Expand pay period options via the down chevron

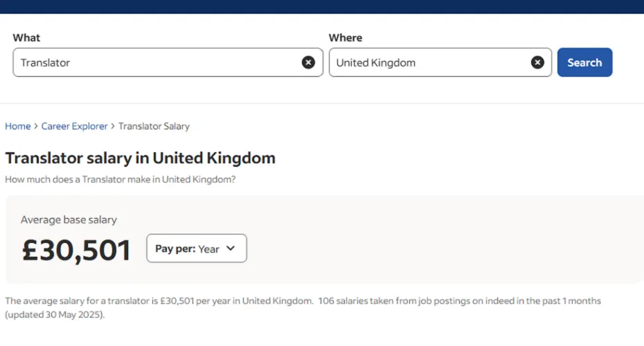coord(231,248)
